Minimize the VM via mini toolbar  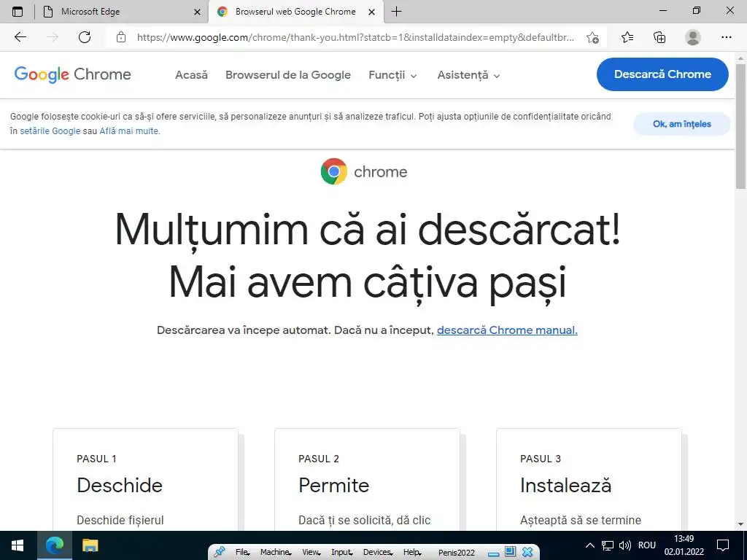[x=493, y=553]
